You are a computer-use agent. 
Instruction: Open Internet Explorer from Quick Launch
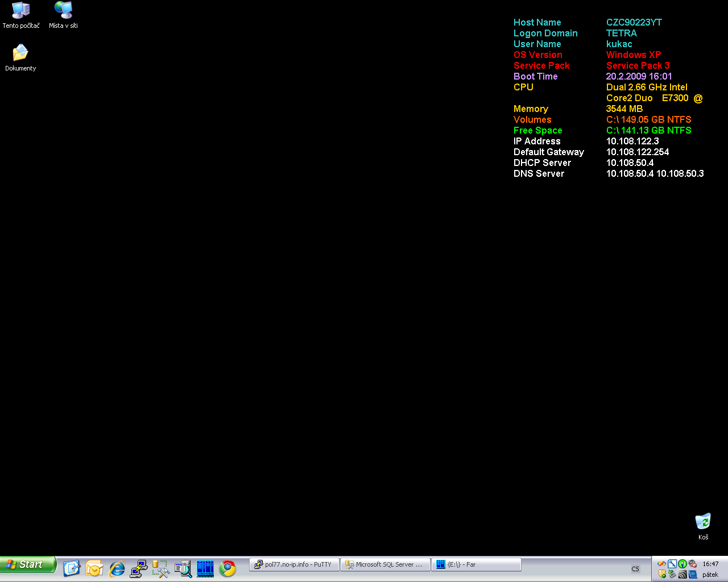[117, 568]
